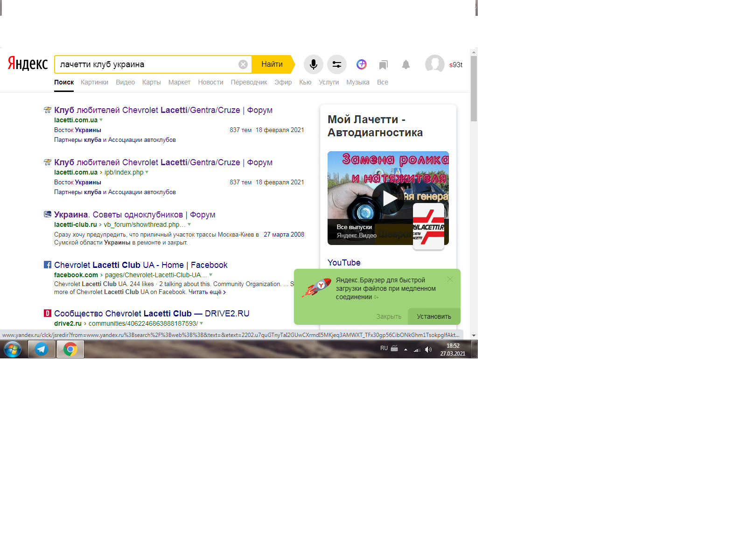Image resolution: width=741 pixels, height=560 pixels.
Task: Open Восток Украины sublink in first result
Action: 77,130
